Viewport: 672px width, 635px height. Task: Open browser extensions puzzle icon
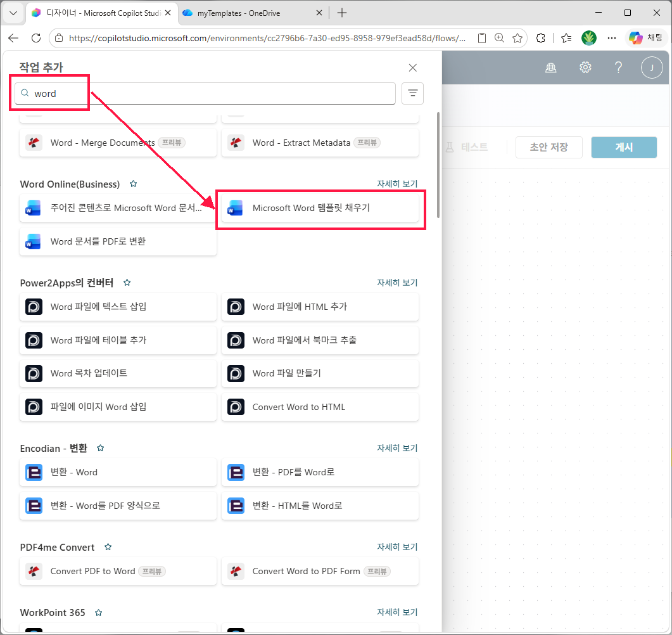tap(540, 38)
